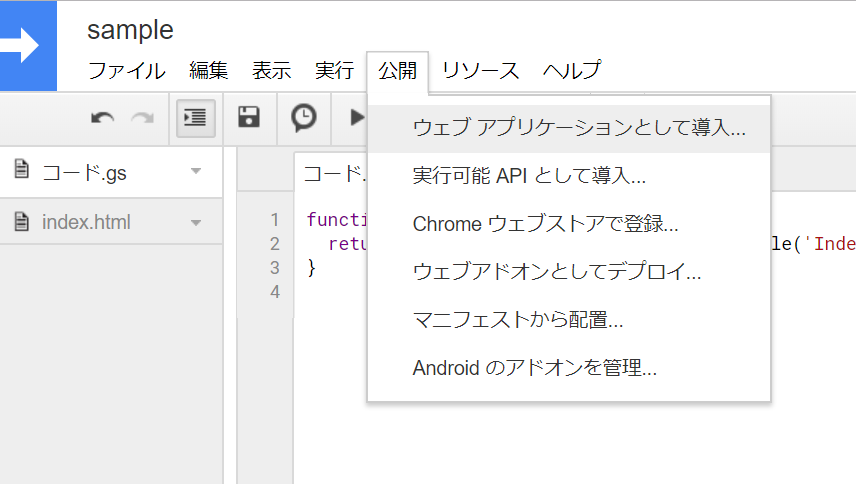
Task: Choose Chrome ウェブストアで登録
Action: click(569, 224)
